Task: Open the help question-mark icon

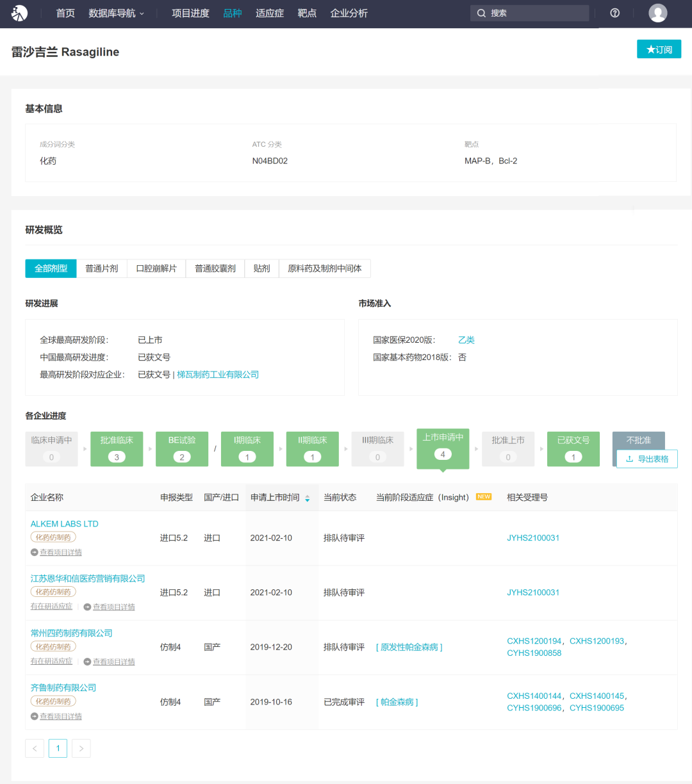Action: (x=615, y=13)
